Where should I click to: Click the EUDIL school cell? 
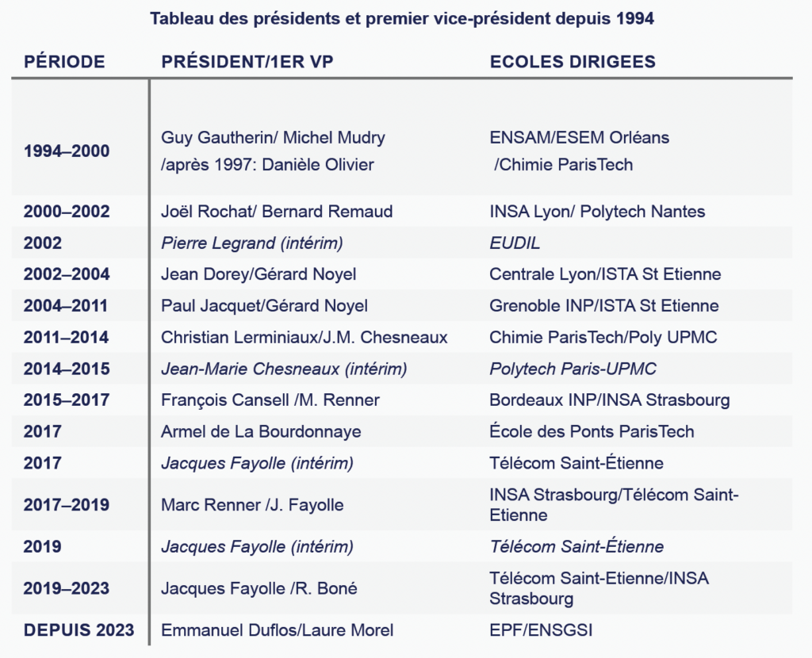(515, 243)
